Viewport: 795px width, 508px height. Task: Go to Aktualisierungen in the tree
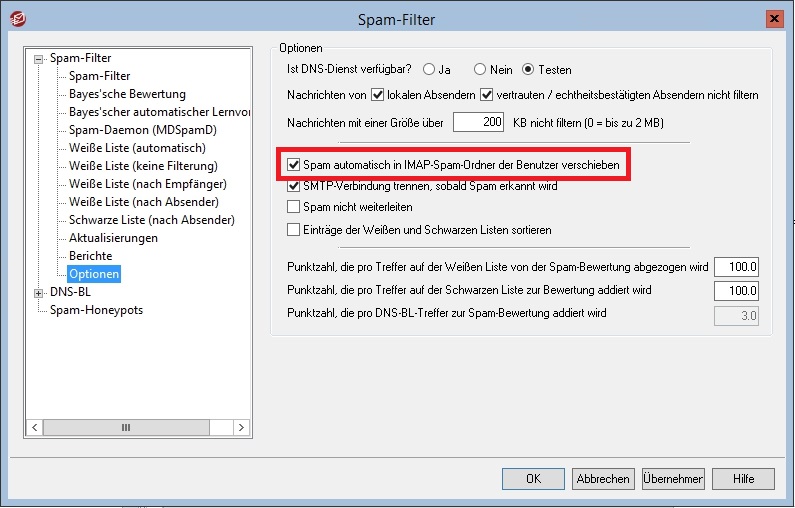[113, 238]
